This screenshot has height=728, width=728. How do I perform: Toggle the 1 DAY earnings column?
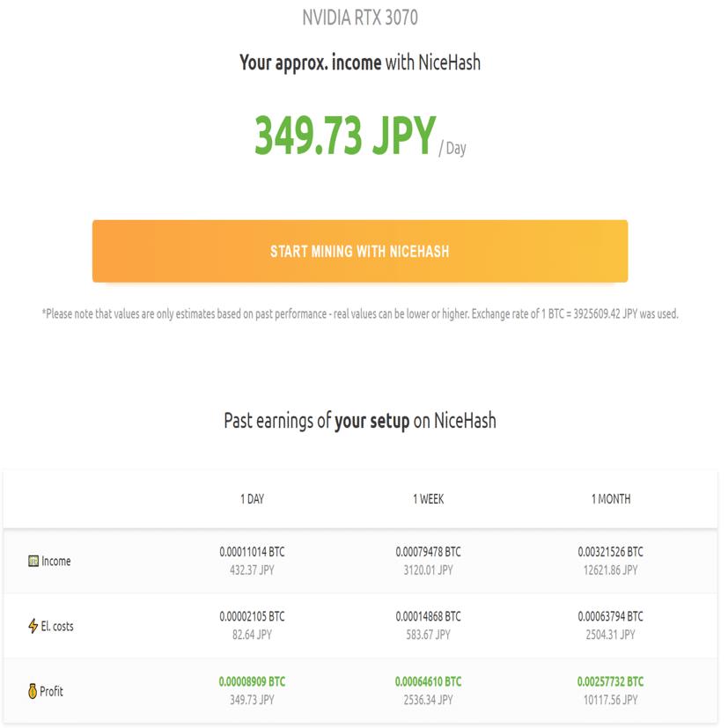254,498
